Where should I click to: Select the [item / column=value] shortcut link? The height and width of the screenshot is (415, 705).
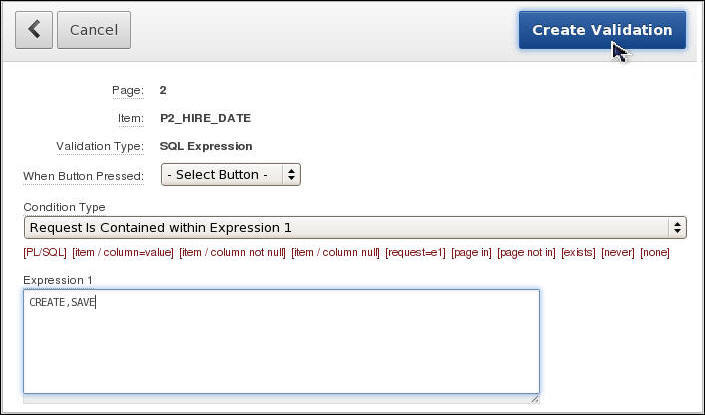click(x=123, y=253)
